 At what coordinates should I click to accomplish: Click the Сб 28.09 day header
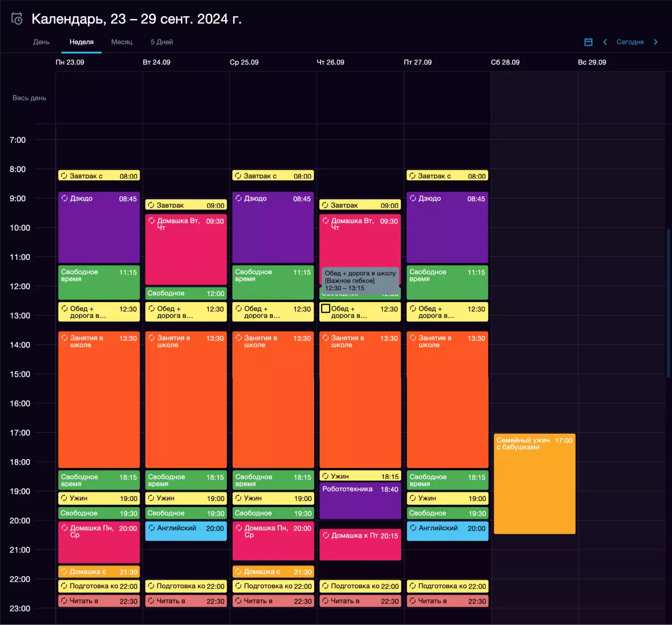tap(505, 63)
